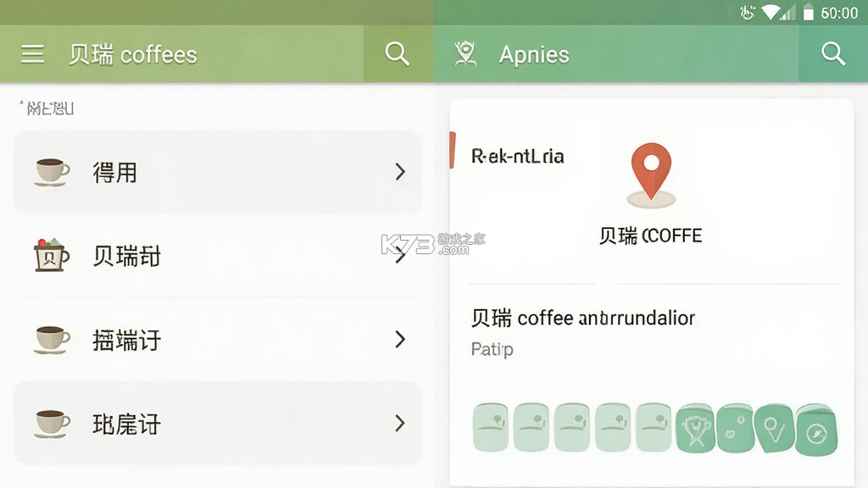Select the green tile with two dots
868x488 pixels.
[735, 428]
